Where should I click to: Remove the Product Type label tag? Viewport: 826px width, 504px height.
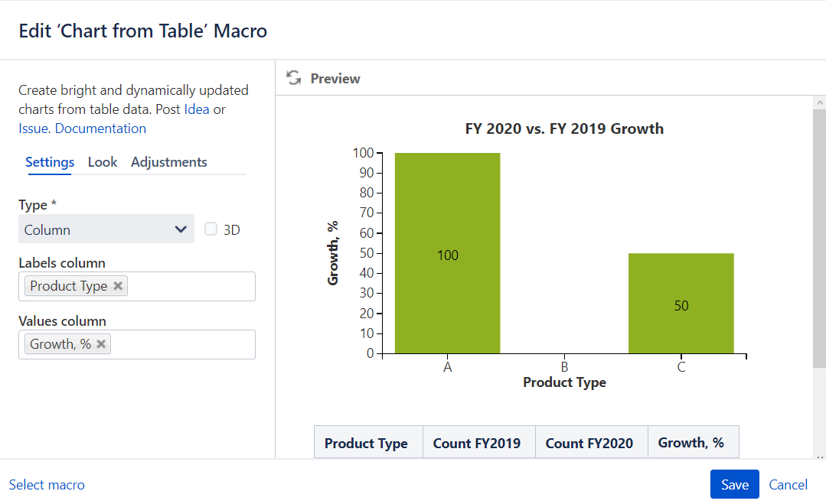tap(118, 285)
